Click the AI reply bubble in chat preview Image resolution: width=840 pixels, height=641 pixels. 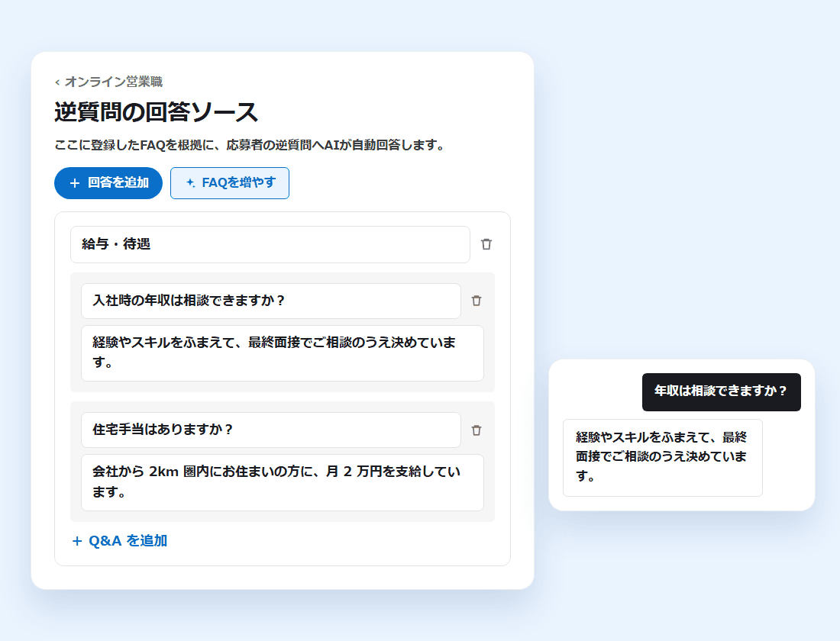pyautogui.click(x=663, y=458)
